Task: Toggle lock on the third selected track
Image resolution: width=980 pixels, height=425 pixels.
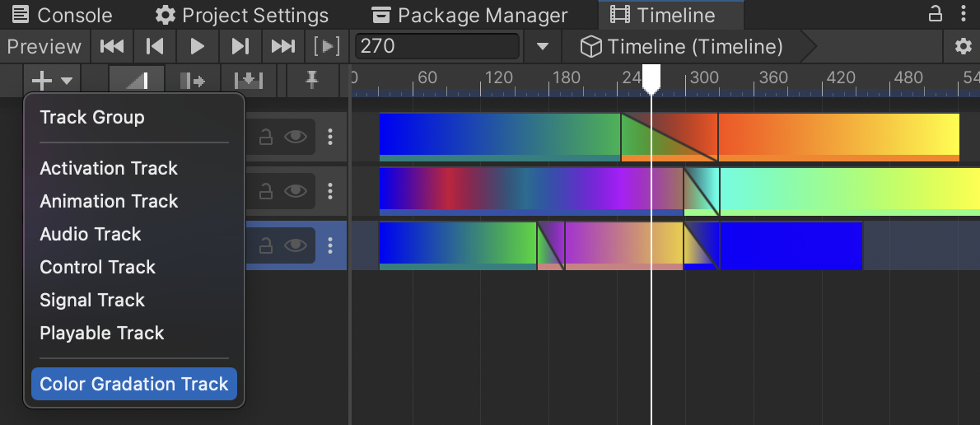Action: [266, 245]
